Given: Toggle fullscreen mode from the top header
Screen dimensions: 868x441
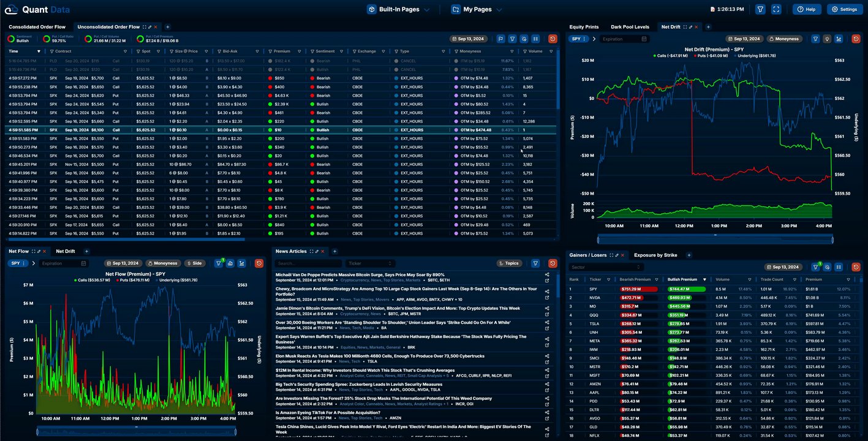Looking at the screenshot, I should coord(776,9).
